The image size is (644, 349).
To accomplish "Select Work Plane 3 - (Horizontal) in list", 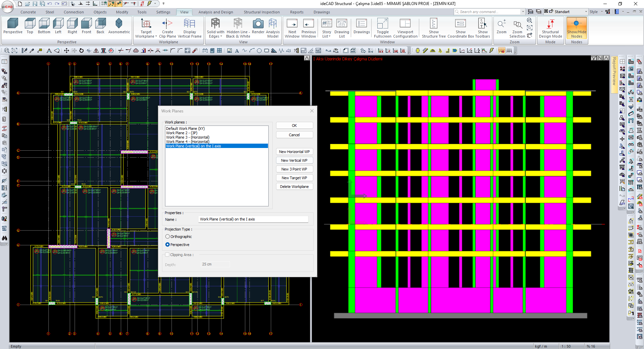I will point(187,137).
